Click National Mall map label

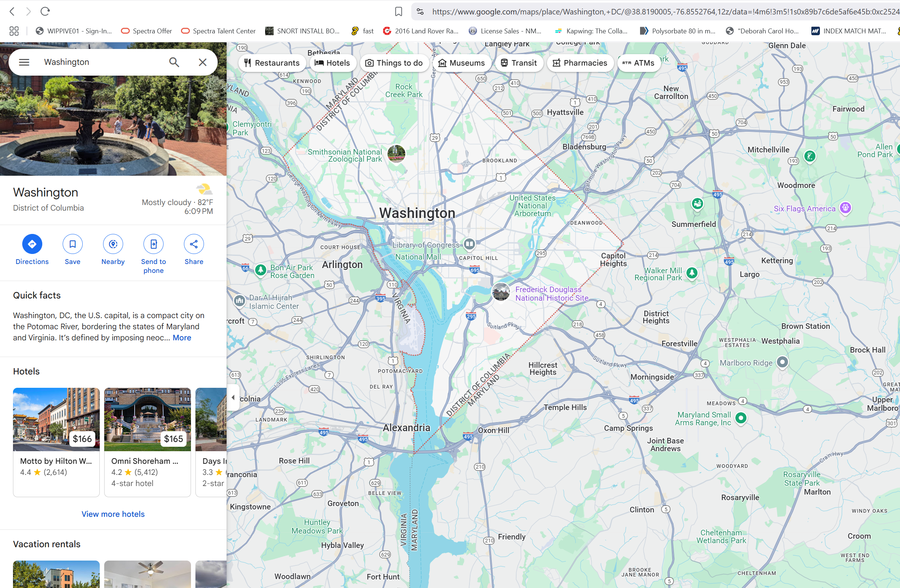click(x=418, y=257)
